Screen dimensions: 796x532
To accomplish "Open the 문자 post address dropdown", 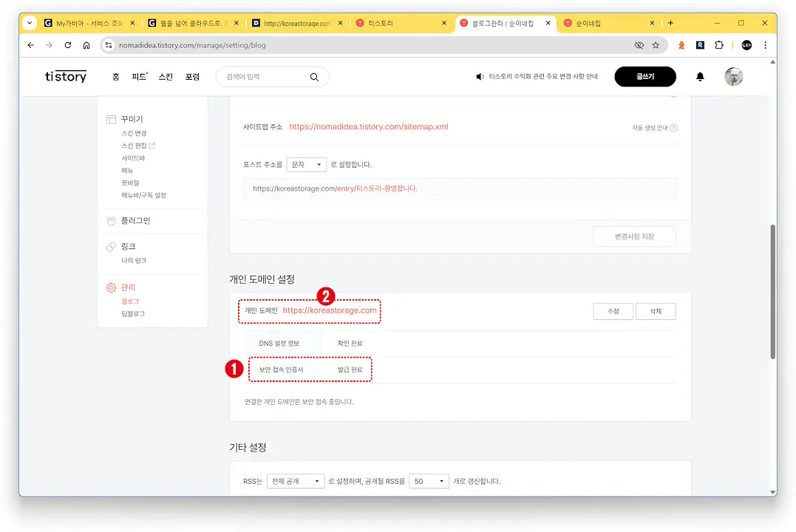I will pos(306,164).
